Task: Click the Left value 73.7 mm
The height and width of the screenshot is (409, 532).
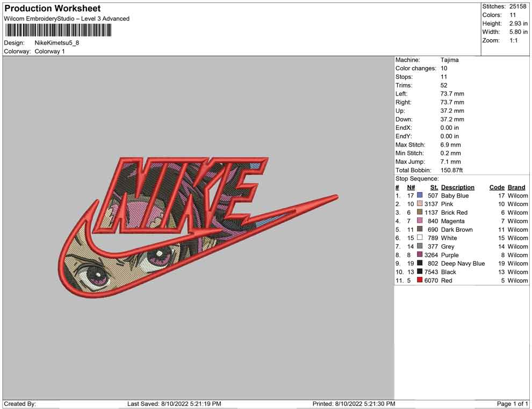Action: pyautogui.click(x=452, y=94)
